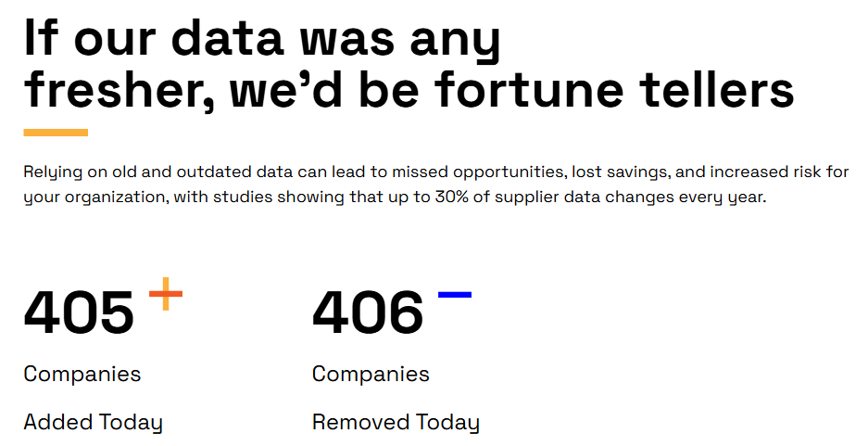Select the 405 companies counter
Image resolution: width=868 pixels, height=446 pixels.
(79, 312)
